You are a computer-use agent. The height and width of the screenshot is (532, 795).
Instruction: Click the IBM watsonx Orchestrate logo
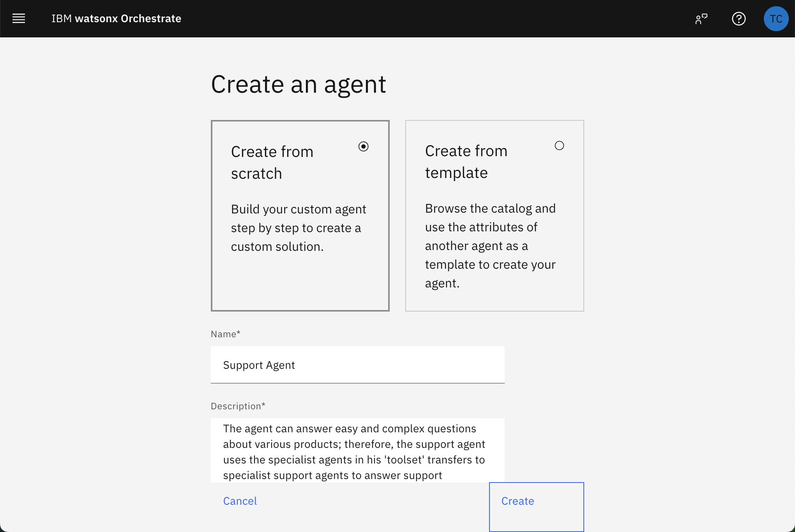tap(116, 18)
